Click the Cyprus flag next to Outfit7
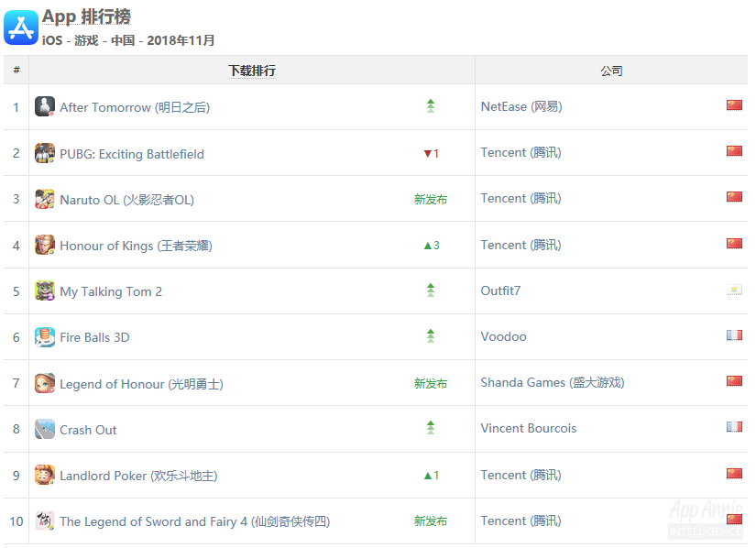This screenshot has height=548, width=756. coord(734,290)
